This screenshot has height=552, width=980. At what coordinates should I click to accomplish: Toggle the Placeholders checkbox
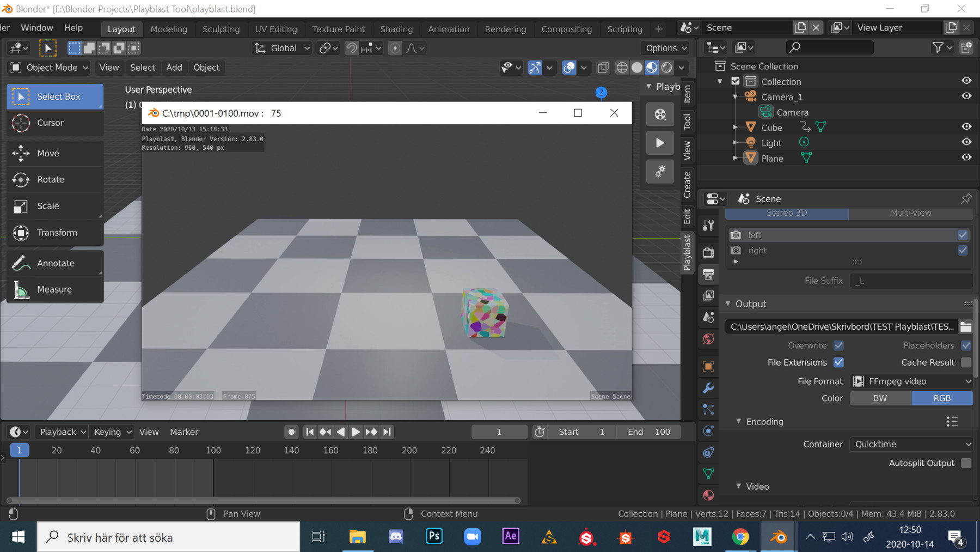(x=966, y=345)
